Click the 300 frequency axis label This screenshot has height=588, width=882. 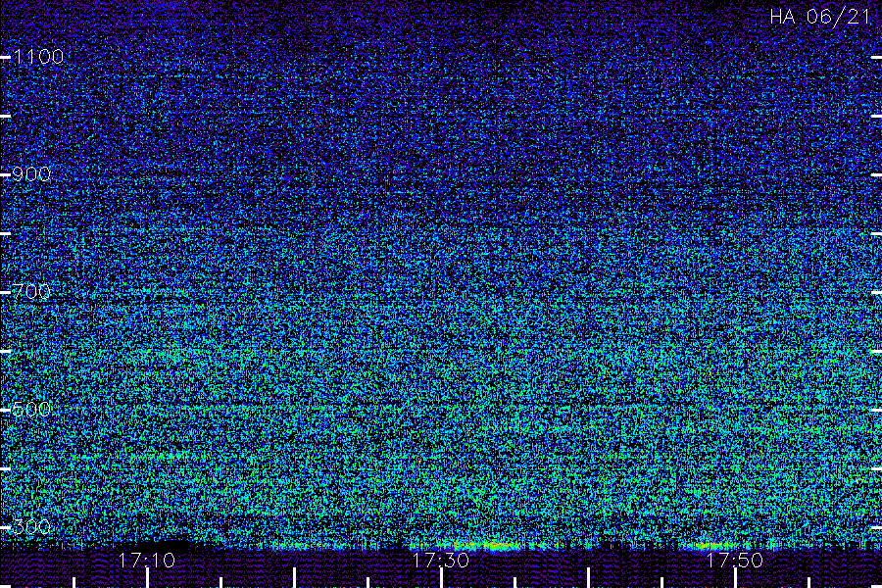pyautogui.click(x=31, y=526)
